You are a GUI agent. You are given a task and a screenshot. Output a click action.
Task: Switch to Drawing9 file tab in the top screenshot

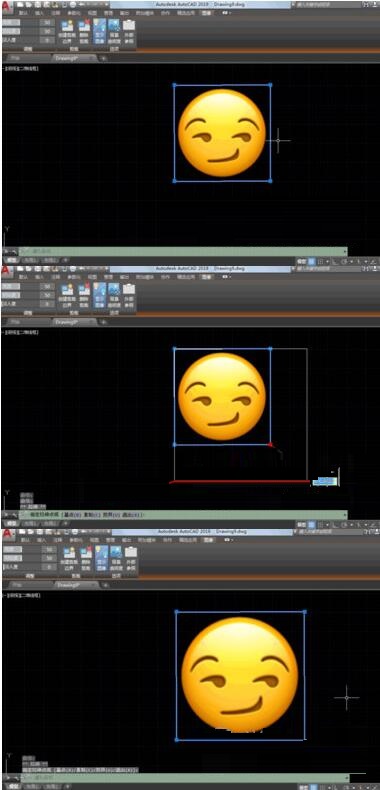[74, 58]
